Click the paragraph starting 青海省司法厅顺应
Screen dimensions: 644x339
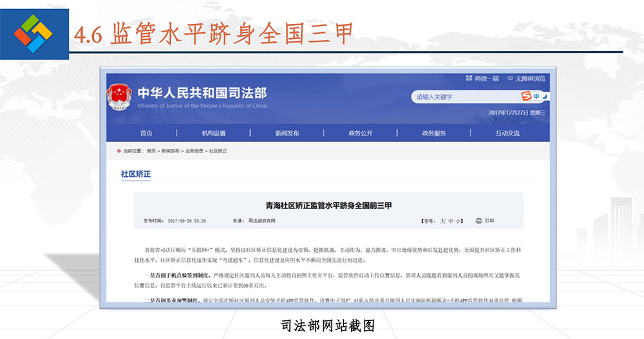click(328, 255)
